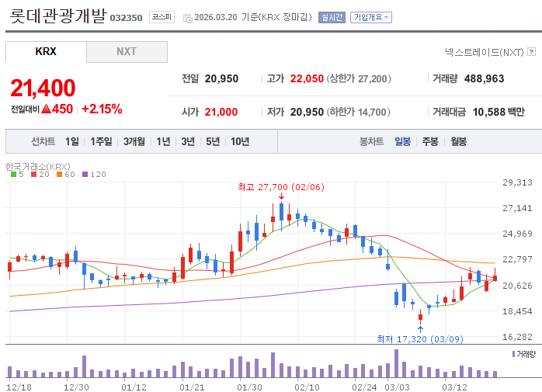Viewport: 542px width, 392px height.
Task: Click the 넥스트레이드(NXT) label text
Action: pyautogui.click(x=485, y=52)
